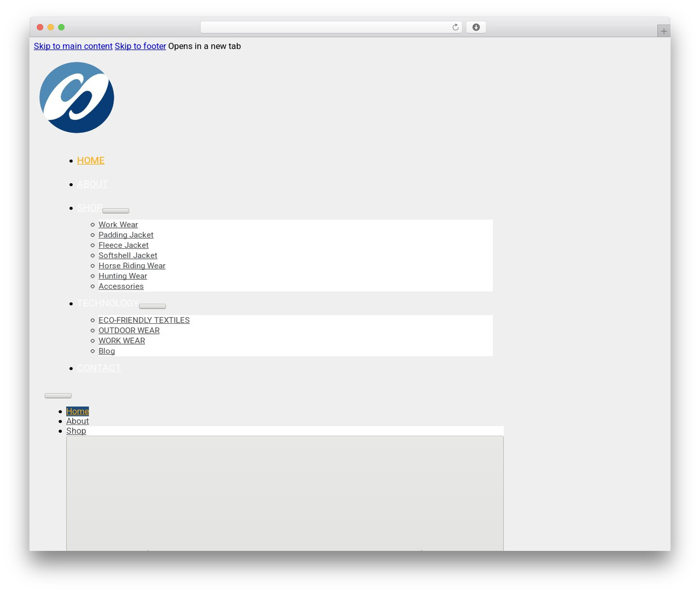Open the ABOUT menu item
This screenshot has height=593, width=700.
92,184
